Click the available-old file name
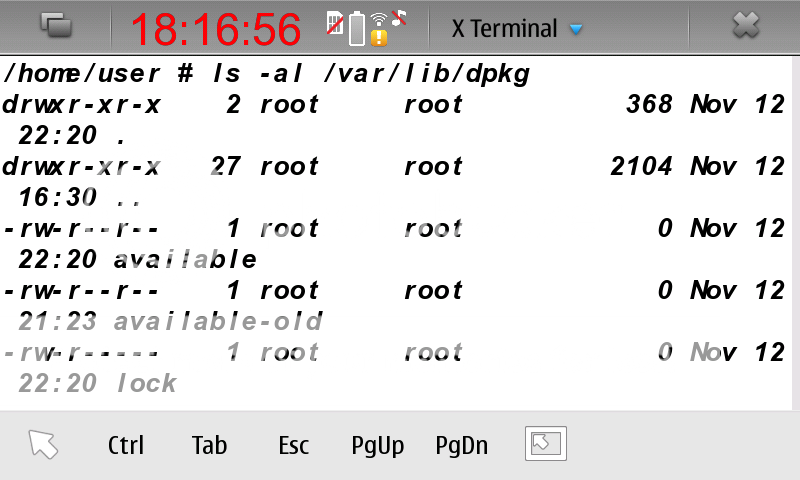 tap(218, 322)
